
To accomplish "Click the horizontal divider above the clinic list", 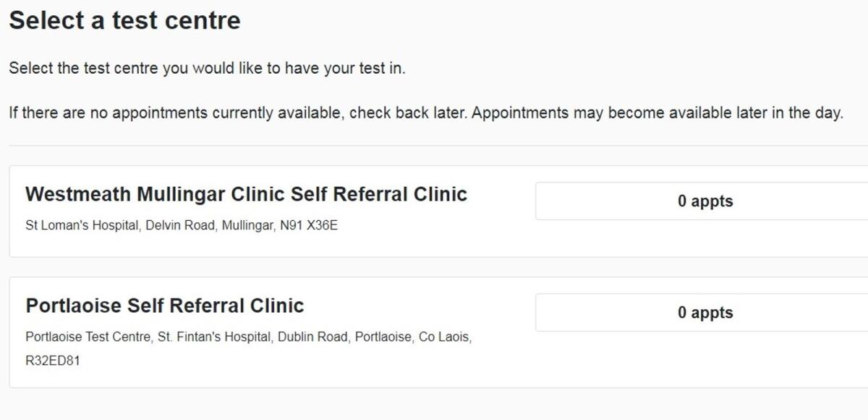I will point(434,146).
